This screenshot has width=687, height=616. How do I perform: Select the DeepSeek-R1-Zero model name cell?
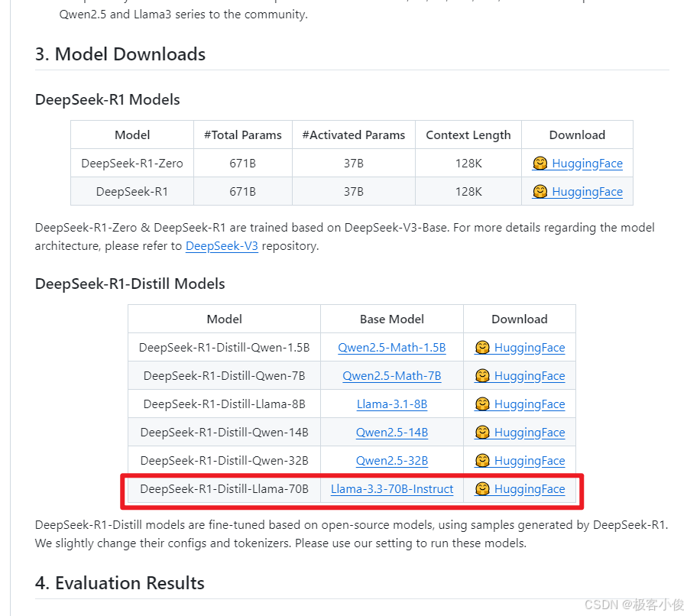click(x=132, y=164)
